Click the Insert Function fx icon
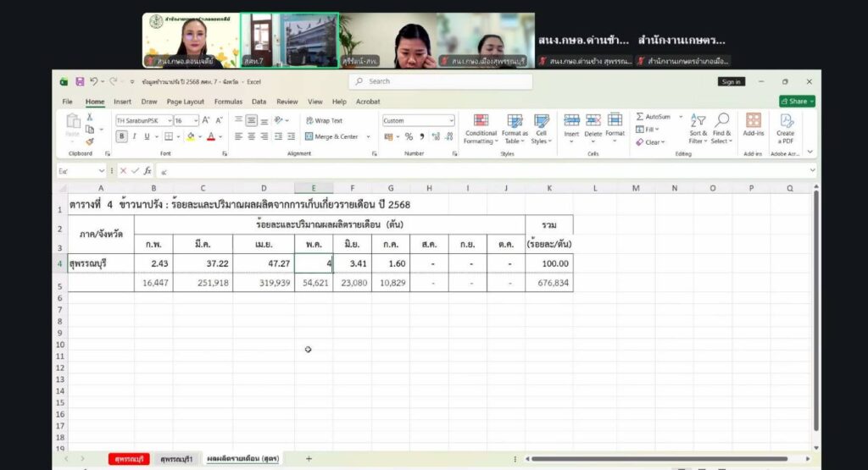 click(x=147, y=170)
